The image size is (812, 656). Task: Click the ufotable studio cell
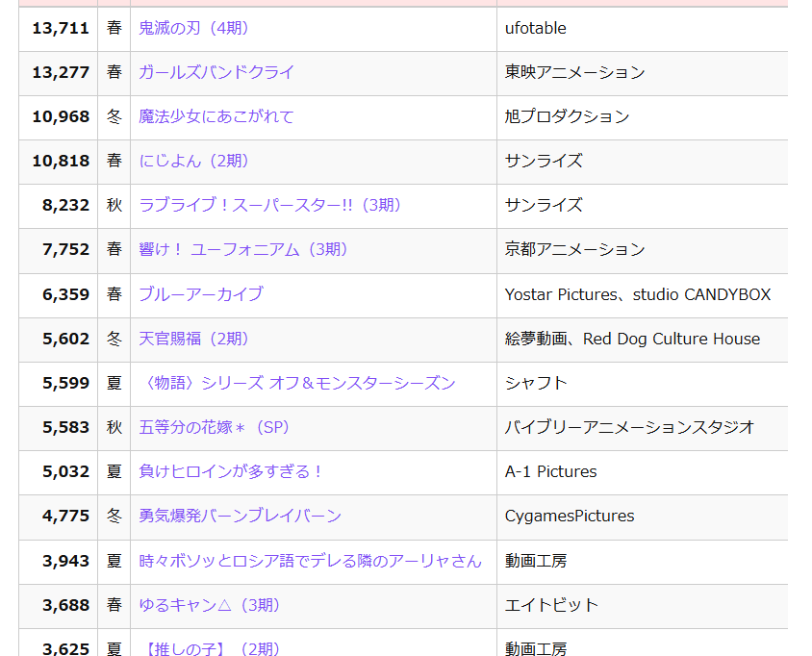536,28
